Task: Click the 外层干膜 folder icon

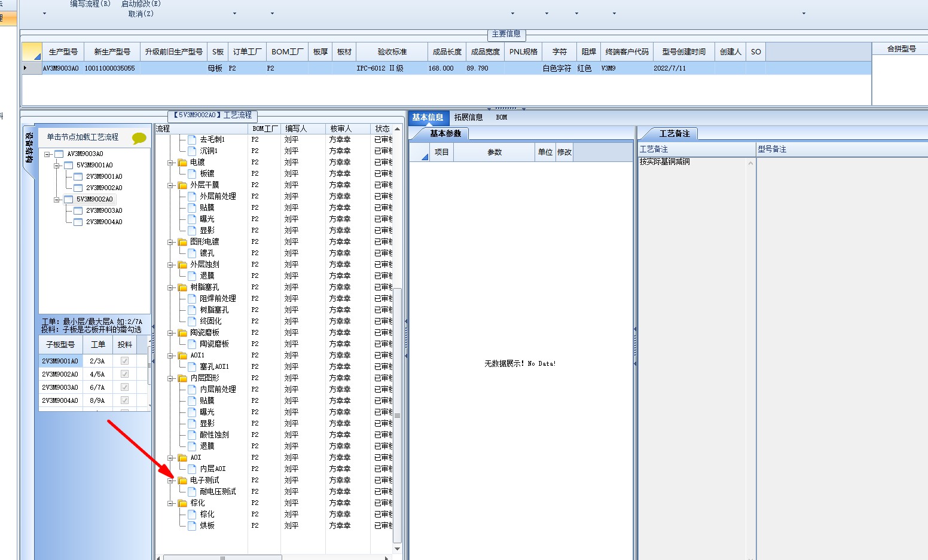Action: point(182,185)
